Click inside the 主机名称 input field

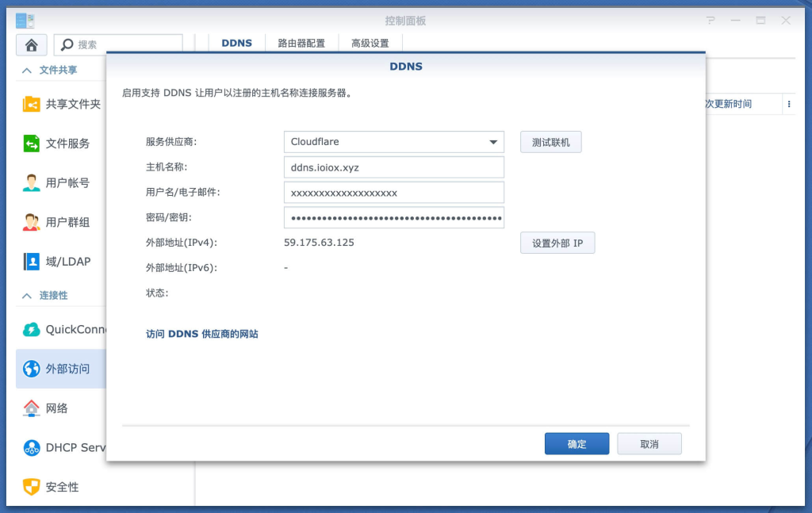tap(394, 167)
